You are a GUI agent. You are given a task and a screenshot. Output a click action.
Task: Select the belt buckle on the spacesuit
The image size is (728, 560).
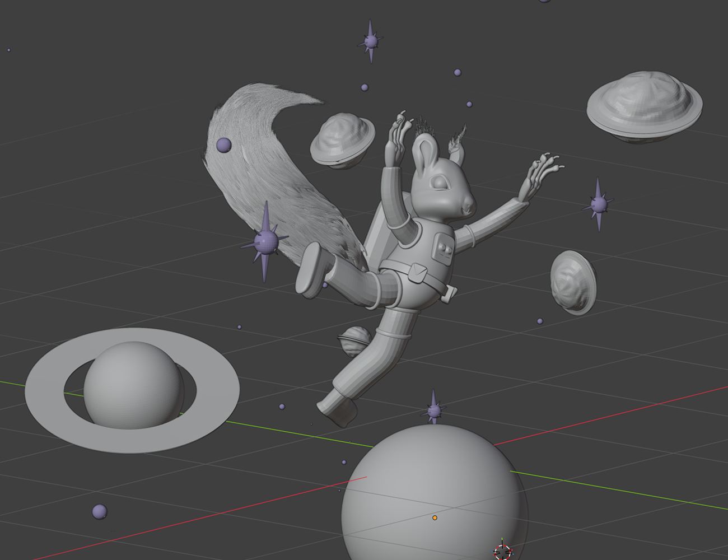[418, 273]
